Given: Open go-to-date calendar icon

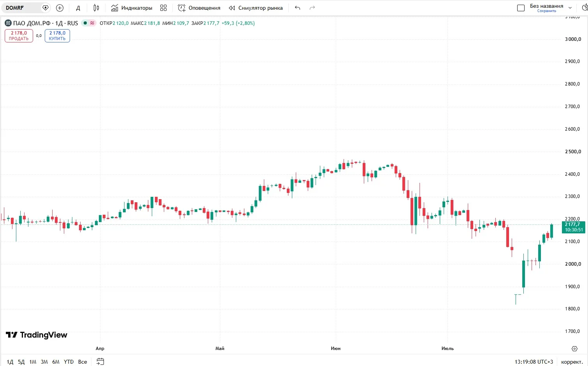Looking at the screenshot, I should (x=100, y=362).
